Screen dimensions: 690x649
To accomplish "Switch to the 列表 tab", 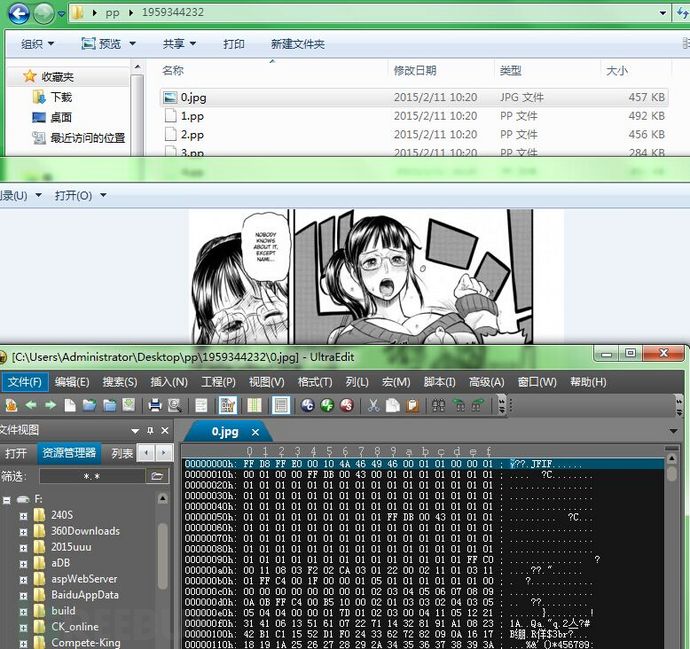I will tap(122, 453).
